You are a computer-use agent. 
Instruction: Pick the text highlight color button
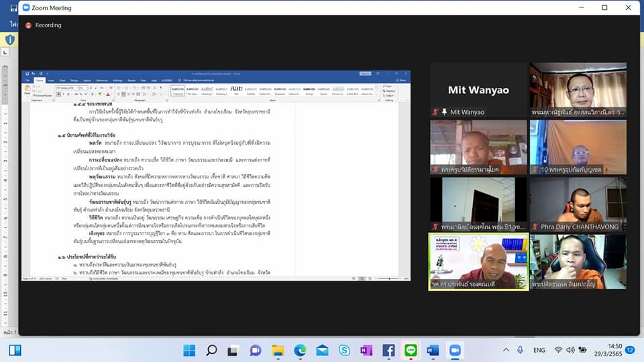pyautogui.click(x=100, y=95)
